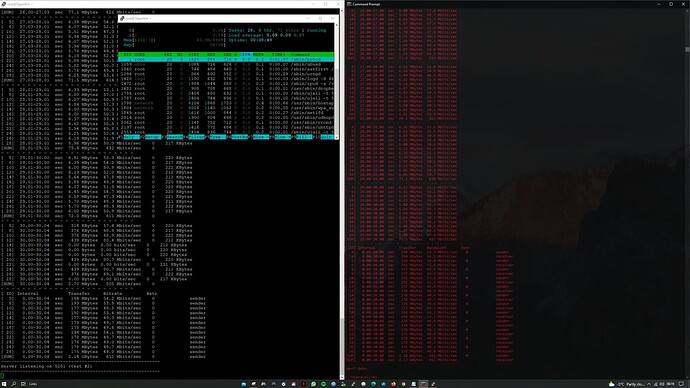Sort htop by Command column header
The width and height of the screenshot is (690, 388).
coord(301,55)
